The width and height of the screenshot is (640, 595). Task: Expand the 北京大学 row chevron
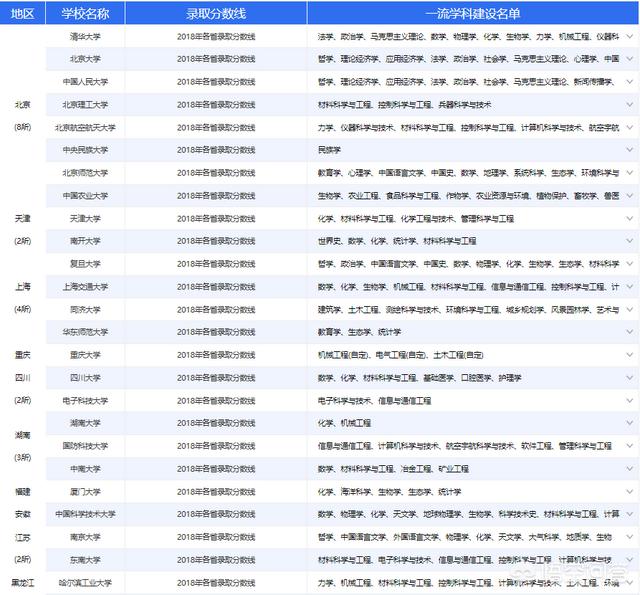click(629, 59)
